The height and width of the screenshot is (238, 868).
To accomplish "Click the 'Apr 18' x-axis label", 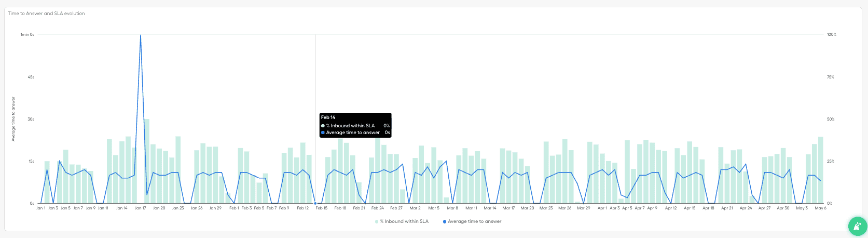I will click(x=708, y=208).
